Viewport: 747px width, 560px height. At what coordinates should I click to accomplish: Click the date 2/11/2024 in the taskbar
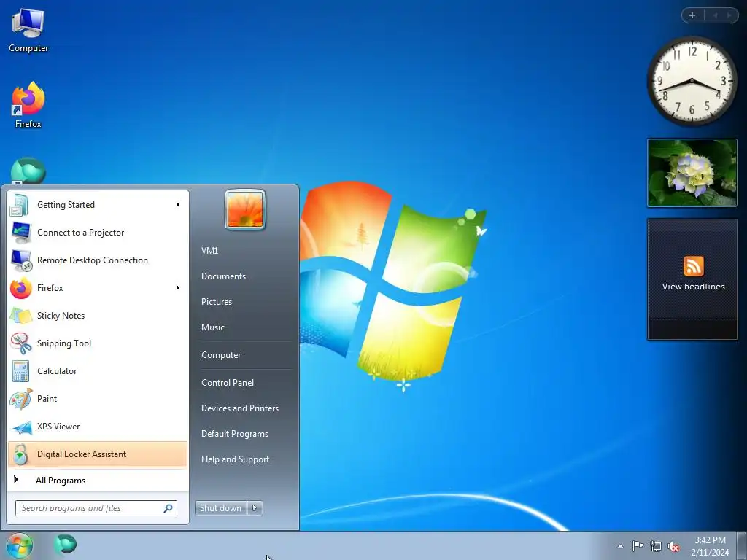[x=710, y=553]
